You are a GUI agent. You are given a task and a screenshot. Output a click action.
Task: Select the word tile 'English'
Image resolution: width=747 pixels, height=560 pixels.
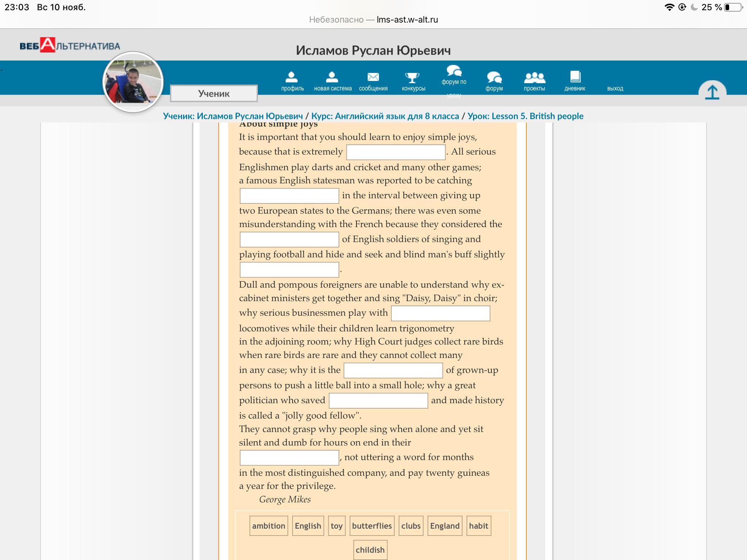click(x=308, y=526)
